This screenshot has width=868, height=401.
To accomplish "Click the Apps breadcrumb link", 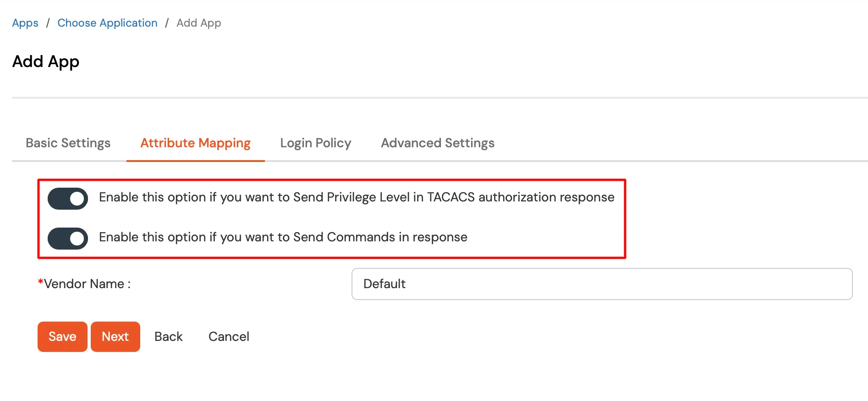I will pyautogui.click(x=25, y=23).
